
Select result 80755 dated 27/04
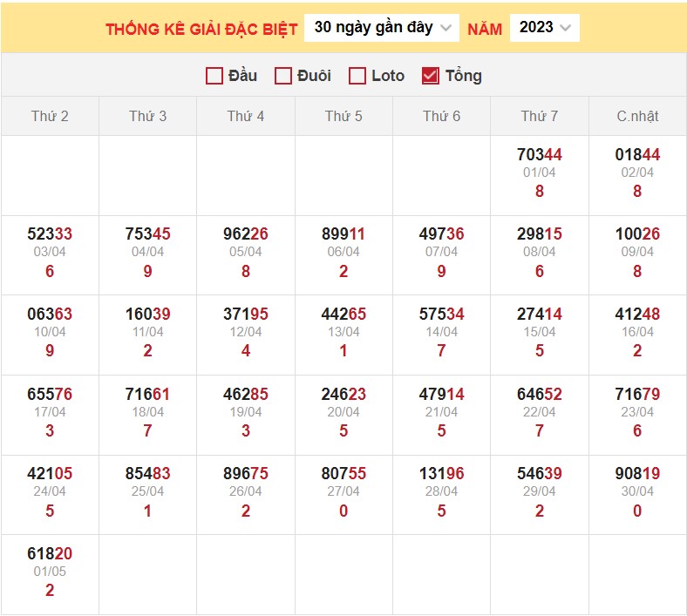click(343, 475)
